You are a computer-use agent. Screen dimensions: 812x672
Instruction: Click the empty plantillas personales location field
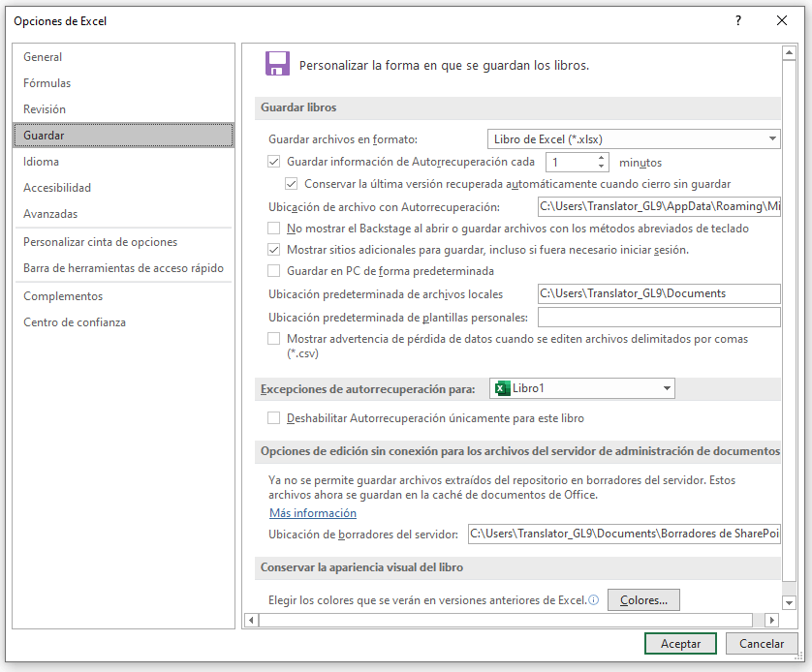659,317
